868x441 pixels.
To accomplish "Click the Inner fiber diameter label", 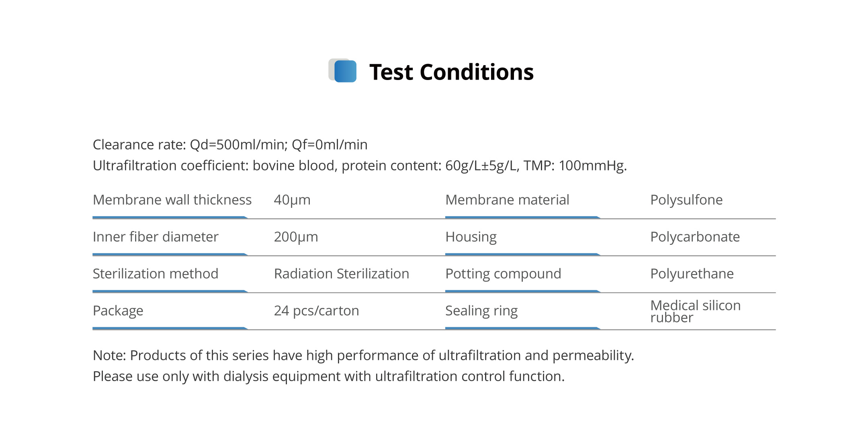I will pyautogui.click(x=156, y=237).
